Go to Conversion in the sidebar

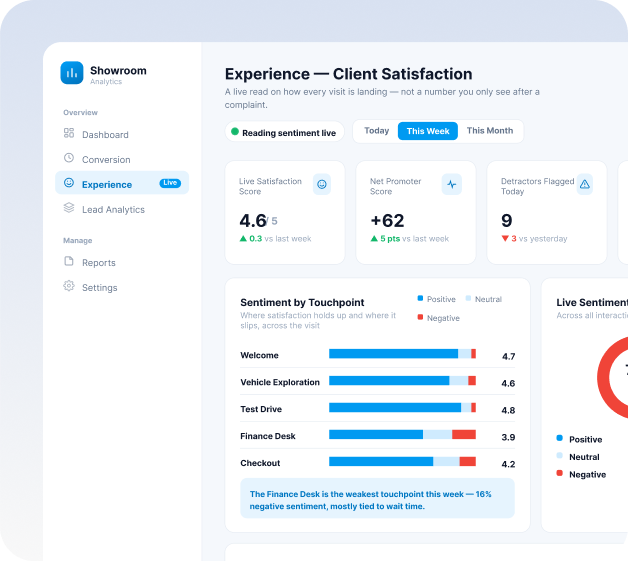click(x=122, y=159)
